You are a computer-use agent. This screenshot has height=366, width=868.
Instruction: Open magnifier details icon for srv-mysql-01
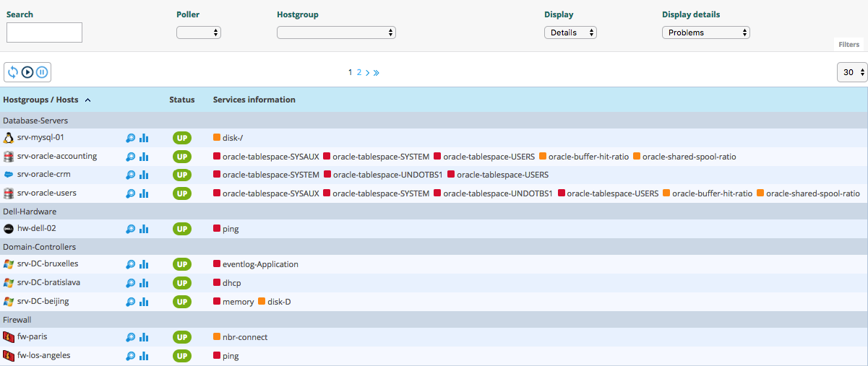130,138
